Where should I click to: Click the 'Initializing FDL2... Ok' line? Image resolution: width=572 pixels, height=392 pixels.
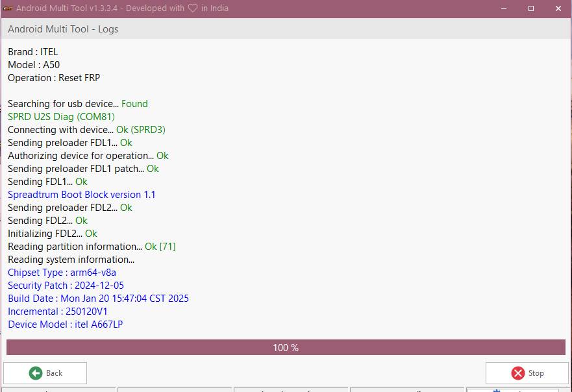pyautogui.click(x=53, y=234)
